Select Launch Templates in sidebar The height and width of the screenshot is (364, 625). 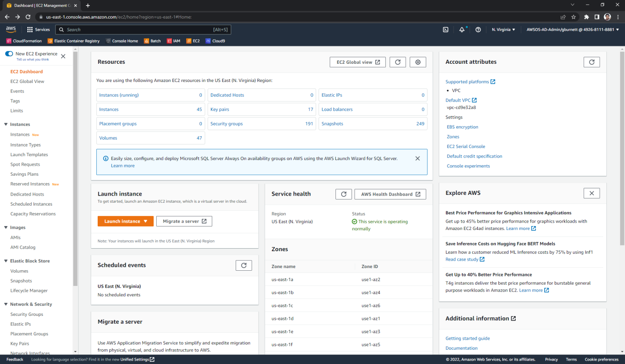tap(29, 154)
